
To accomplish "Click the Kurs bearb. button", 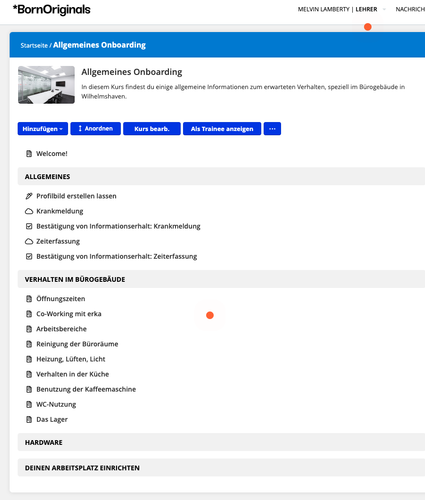I will (x=152, y=129).
